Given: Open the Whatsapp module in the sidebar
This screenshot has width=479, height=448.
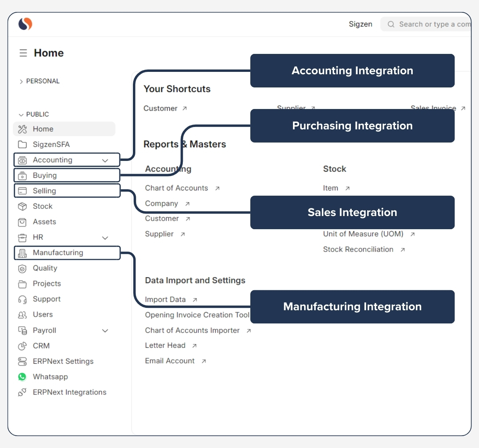Looking at the screenshot, I should [x=22, y=377].
